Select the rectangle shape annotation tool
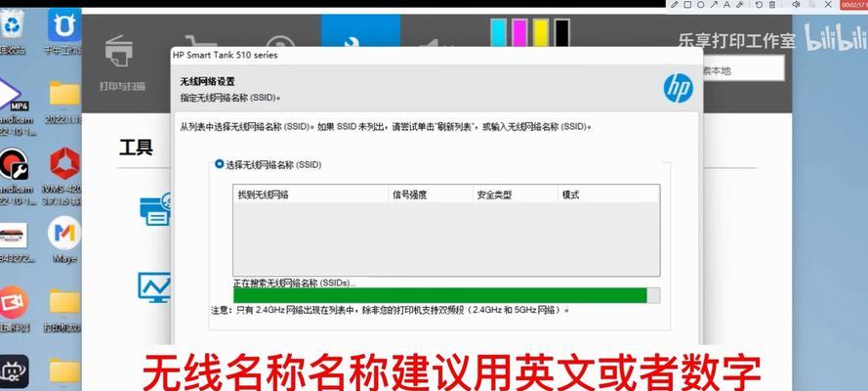The image size is (868, 391). 687,5
